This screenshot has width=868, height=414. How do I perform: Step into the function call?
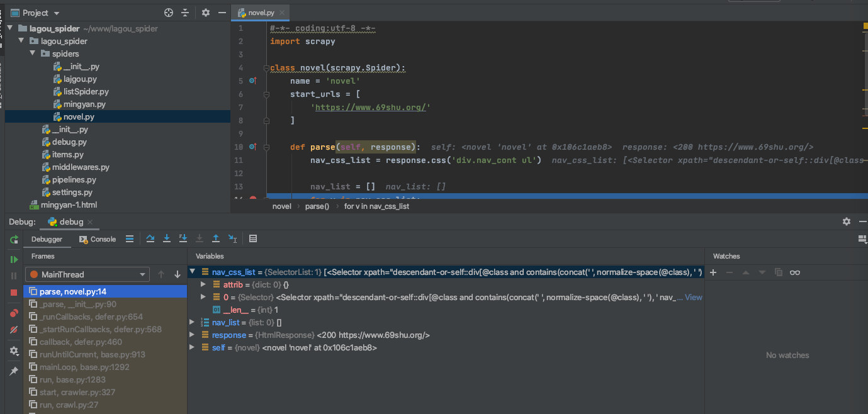[x=167, y=239]
